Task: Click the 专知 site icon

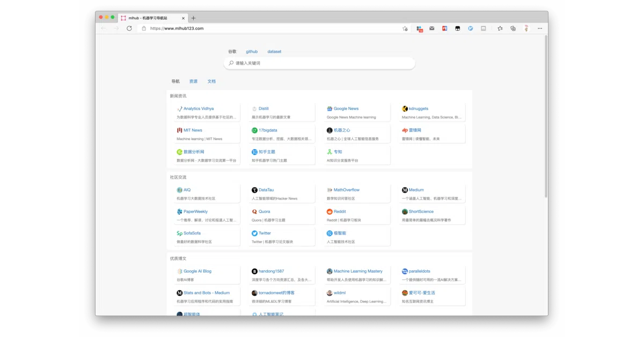Action: 330,152
